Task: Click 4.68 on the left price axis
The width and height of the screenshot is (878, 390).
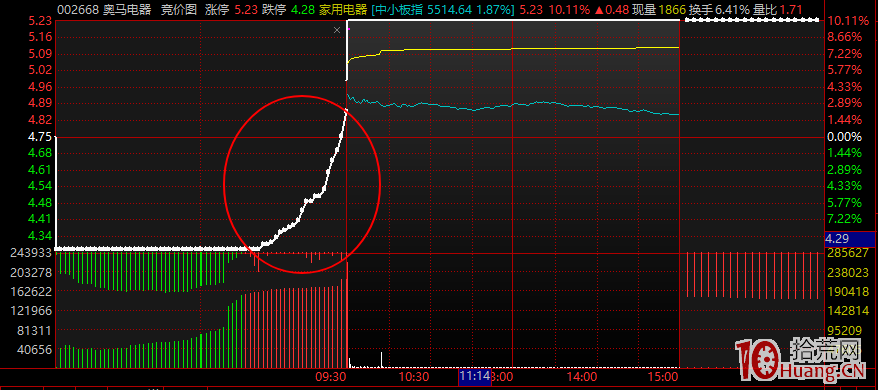Action: (x=40, y=152)
